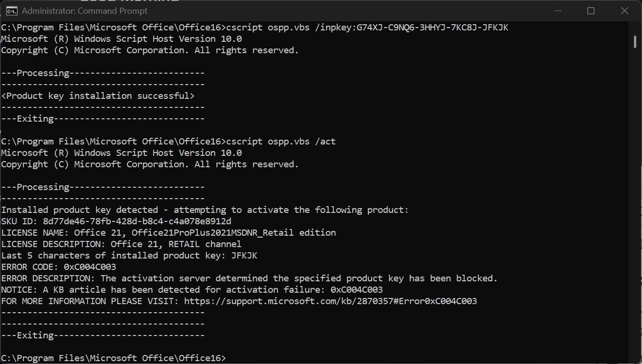Minimize the Command Prompt window
This screenshot has width=642, height=364.
tap(558, 10)
